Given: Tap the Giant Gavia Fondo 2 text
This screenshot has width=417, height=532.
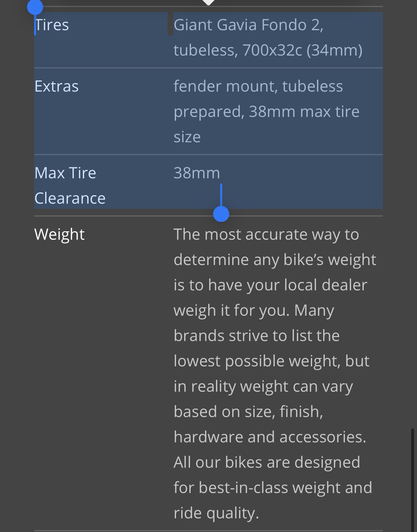Looking at the screenshot, I should click(248, 25).
